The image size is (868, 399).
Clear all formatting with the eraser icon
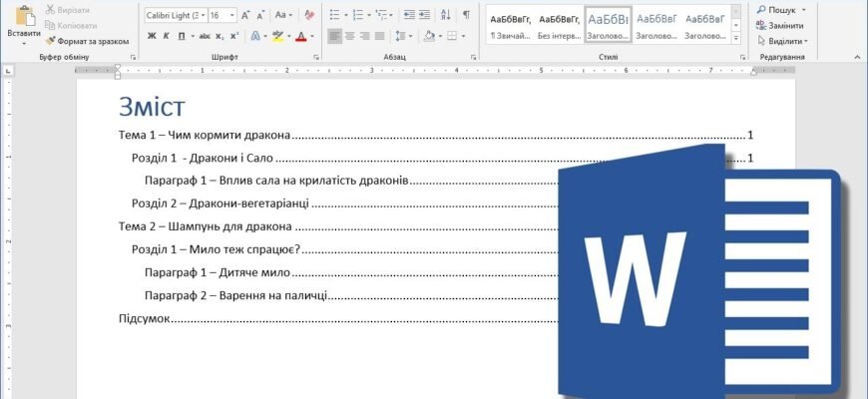[x=308, y=15]
